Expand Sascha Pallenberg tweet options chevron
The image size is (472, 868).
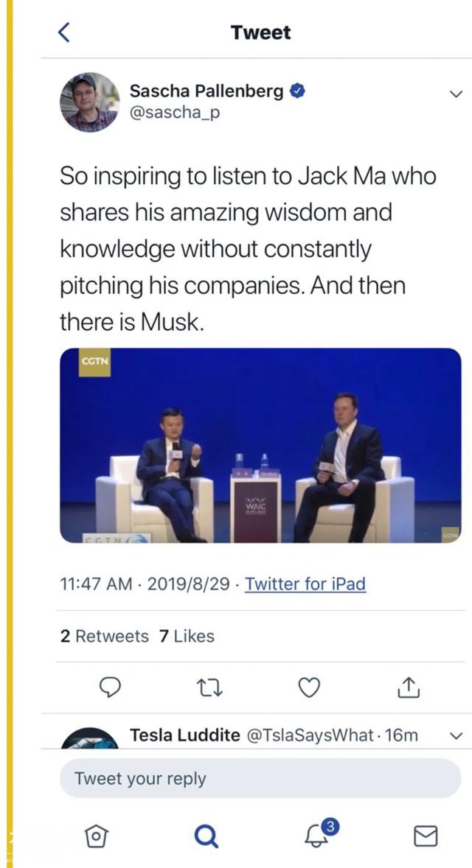click(x=456, y=94)
